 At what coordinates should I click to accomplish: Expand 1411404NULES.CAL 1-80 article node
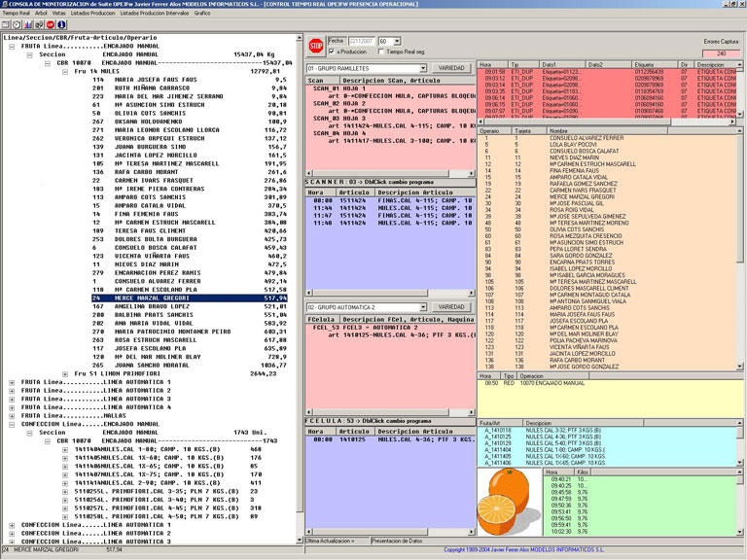(65, 449)
